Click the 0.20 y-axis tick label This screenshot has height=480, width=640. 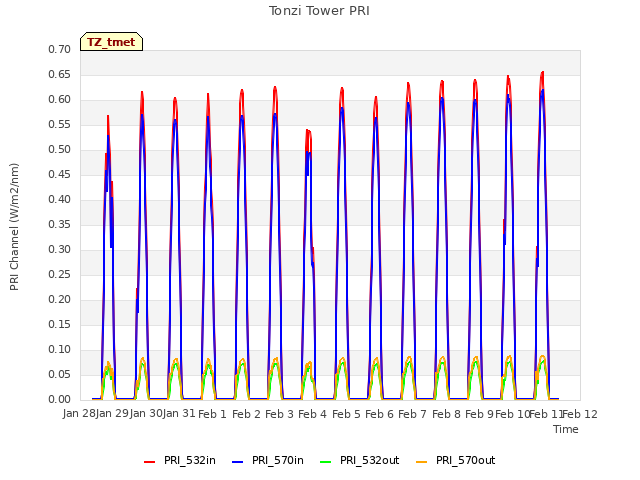pyautogui.click(x=60, y=300)
